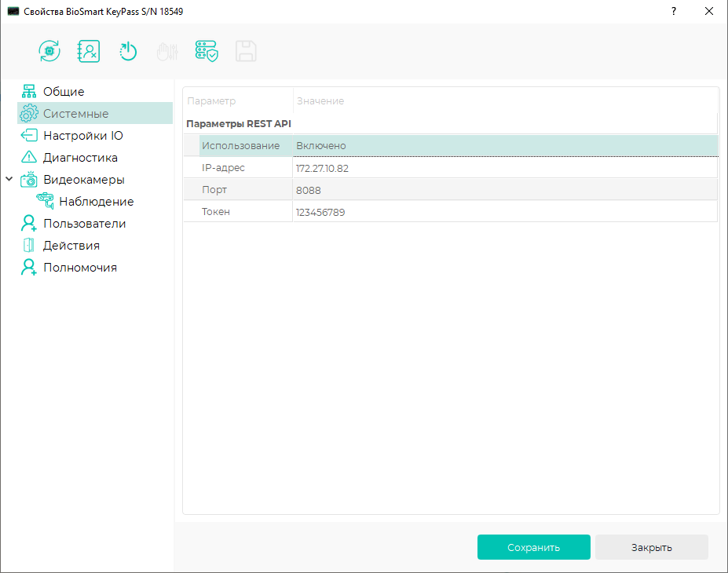Click the network icon beside Общие
This screenshot has height=573, width=728.
tap(29, 91)
